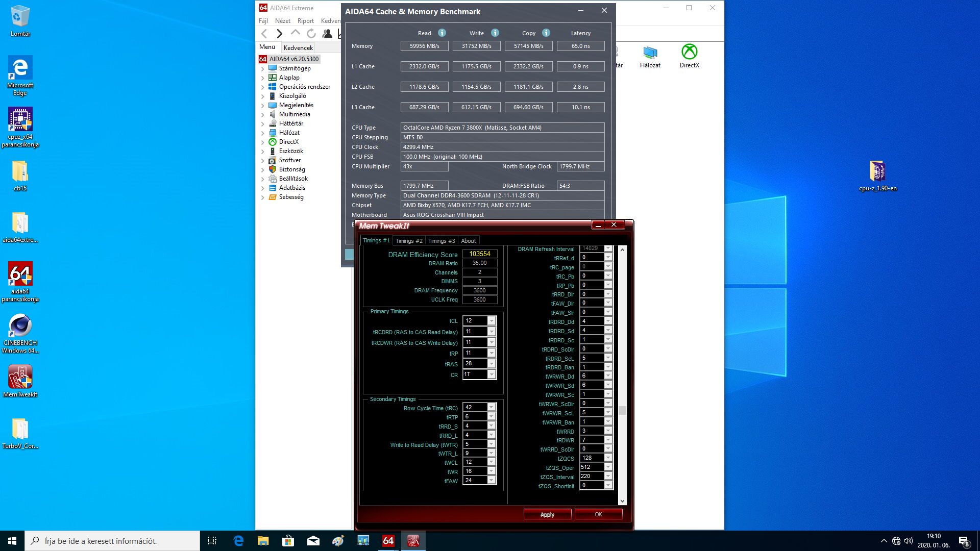The width and height of the screenshot is (980, 551).
Task: Select TurboV_Core folder on desktop
Action: [20, 434]
